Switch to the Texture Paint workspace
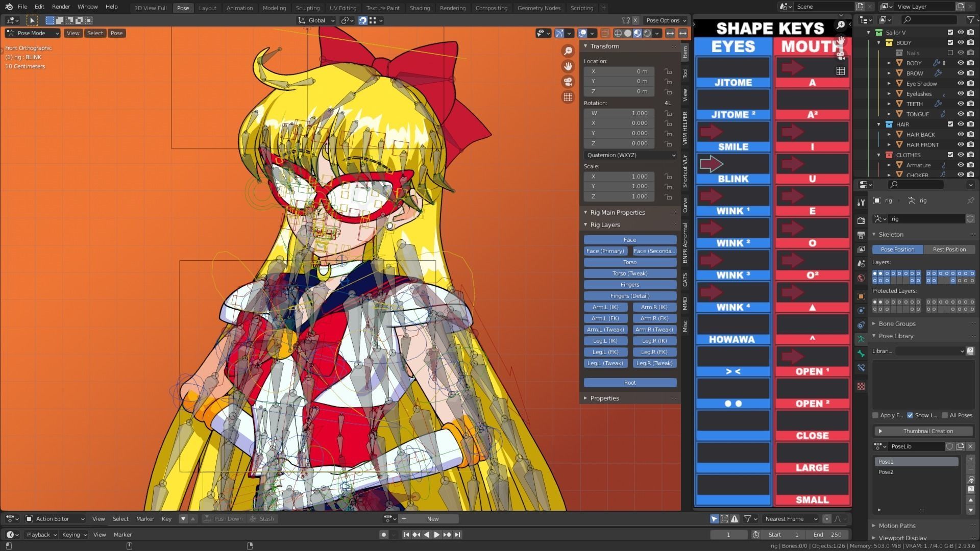This screenshot has height=551, width=980. click(383, 8)
